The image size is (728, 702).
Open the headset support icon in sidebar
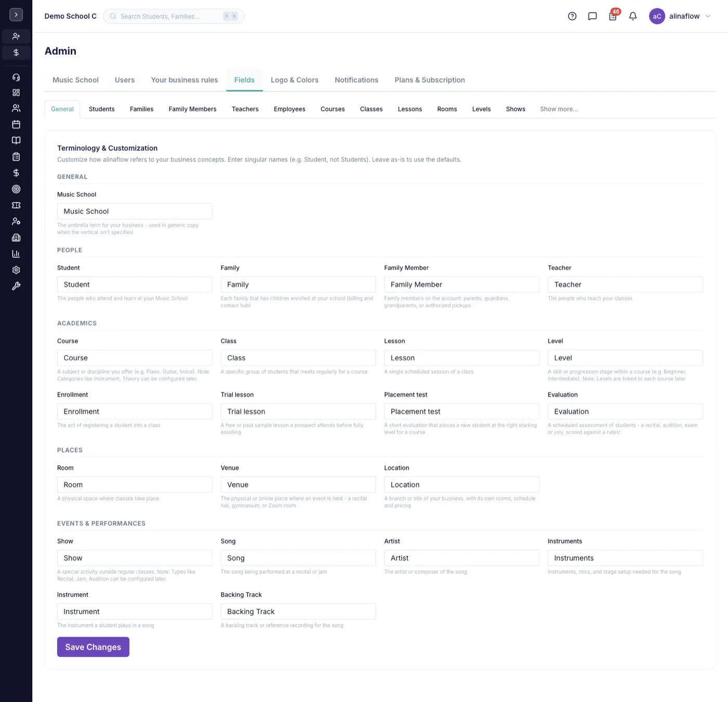(x=16, y=77)
